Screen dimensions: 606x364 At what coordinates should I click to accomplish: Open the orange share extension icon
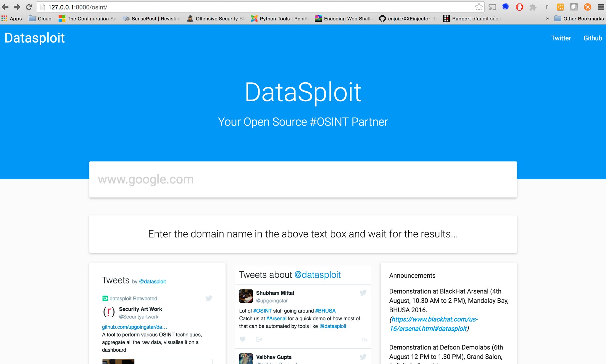560,7
